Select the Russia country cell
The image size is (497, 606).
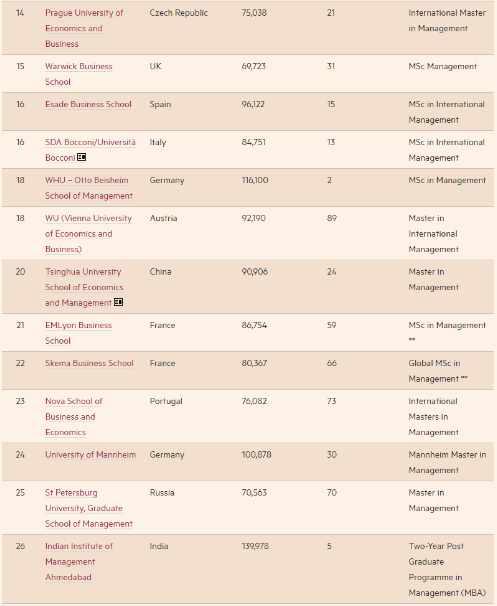(x=162, y=493)
